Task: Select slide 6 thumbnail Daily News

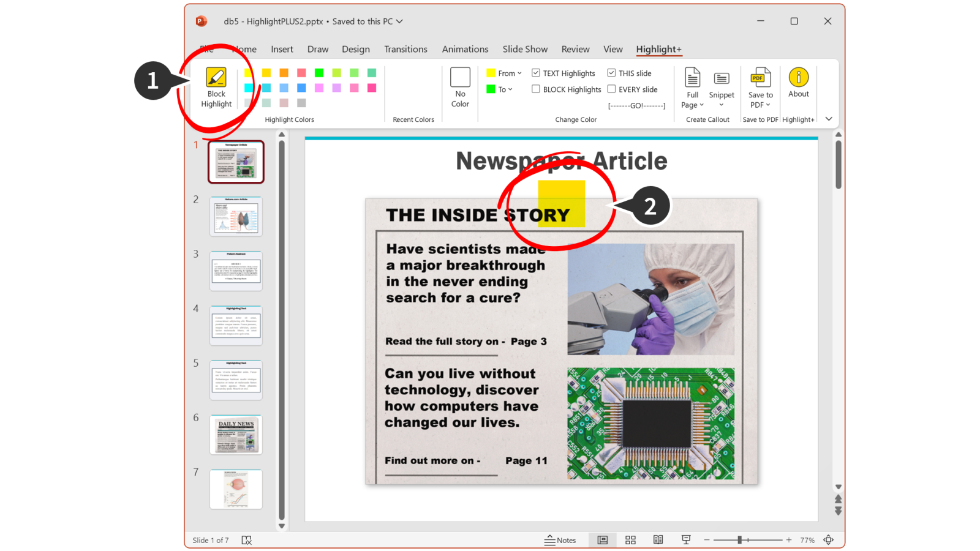Action: pyautogui.click(x=236, y=435)
